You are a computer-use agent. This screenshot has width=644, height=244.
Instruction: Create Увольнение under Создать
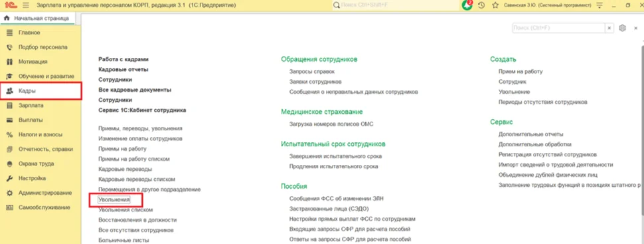[x=515, y=92]
